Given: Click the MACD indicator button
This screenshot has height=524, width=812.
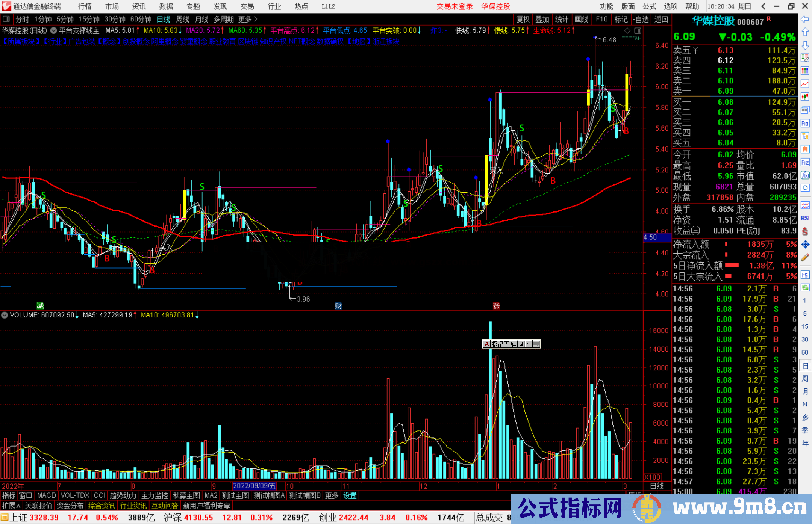Looking at the screenshot, I should 46,495.
